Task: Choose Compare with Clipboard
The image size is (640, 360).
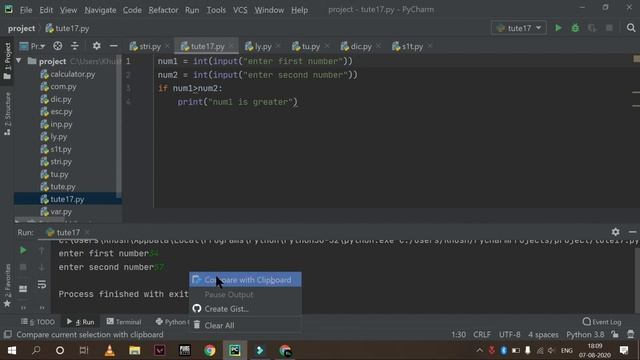Action: click(x=245, y=280)
